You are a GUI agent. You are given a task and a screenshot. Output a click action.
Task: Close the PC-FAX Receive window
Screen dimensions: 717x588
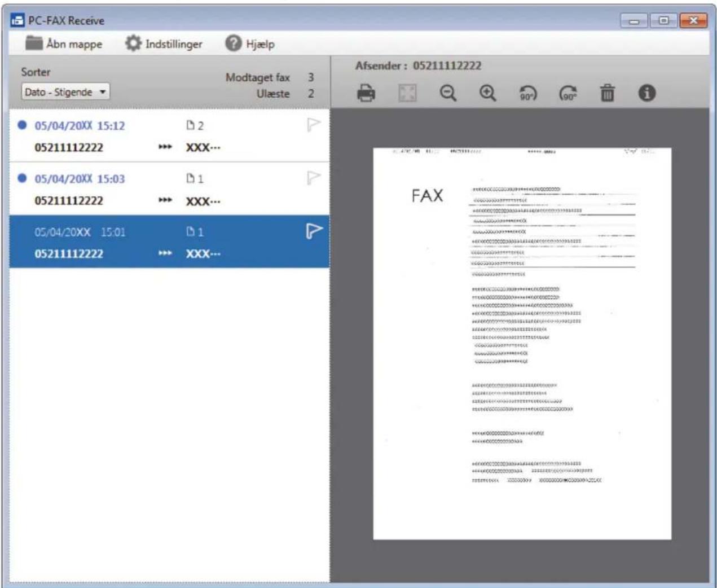pos(693,21)
